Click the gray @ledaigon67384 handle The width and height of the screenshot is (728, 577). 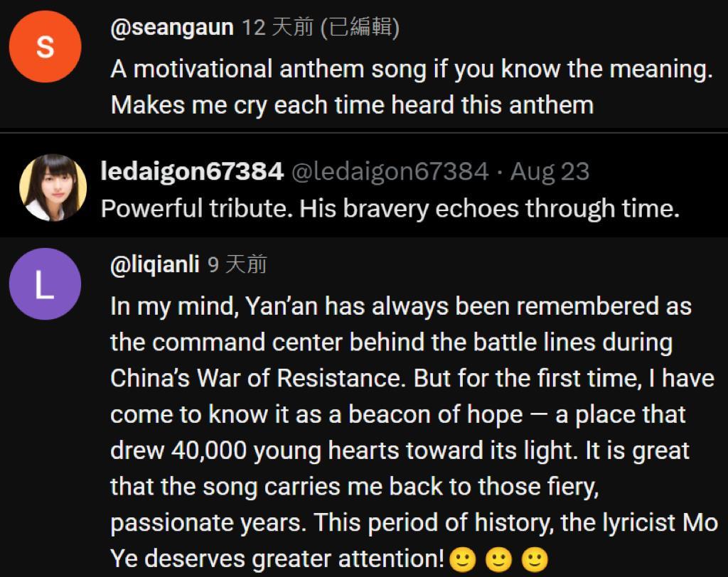click(x=390, y=171)
